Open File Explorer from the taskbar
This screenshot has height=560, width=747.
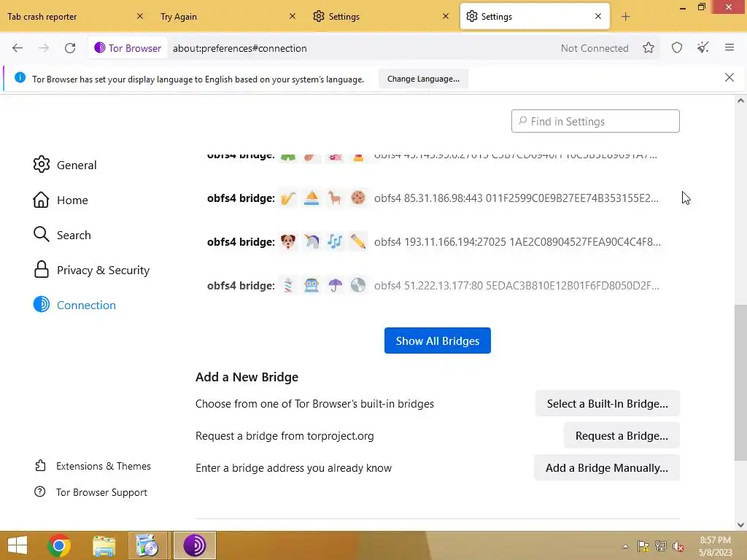pyautogui.click(x=104, y=545)
